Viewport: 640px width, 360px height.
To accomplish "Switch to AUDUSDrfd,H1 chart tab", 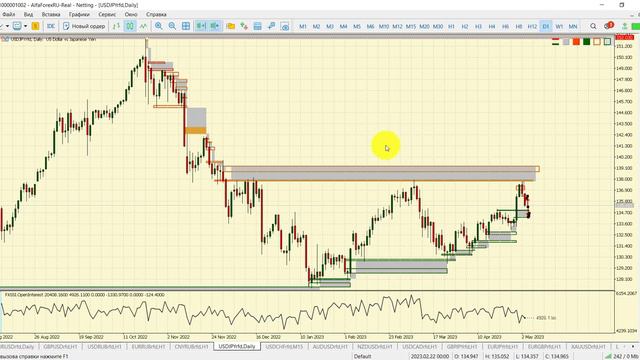I will coord(330,347).
